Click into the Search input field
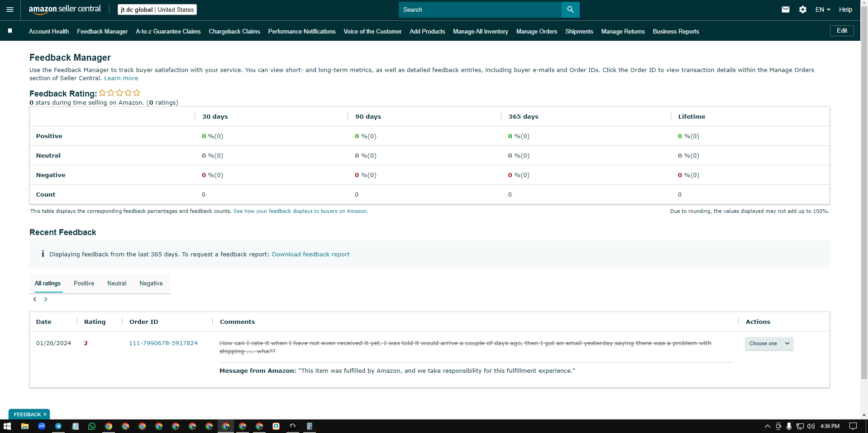Image resolution: width=868 pixels, height=433 pixels. tap(480, 10)
